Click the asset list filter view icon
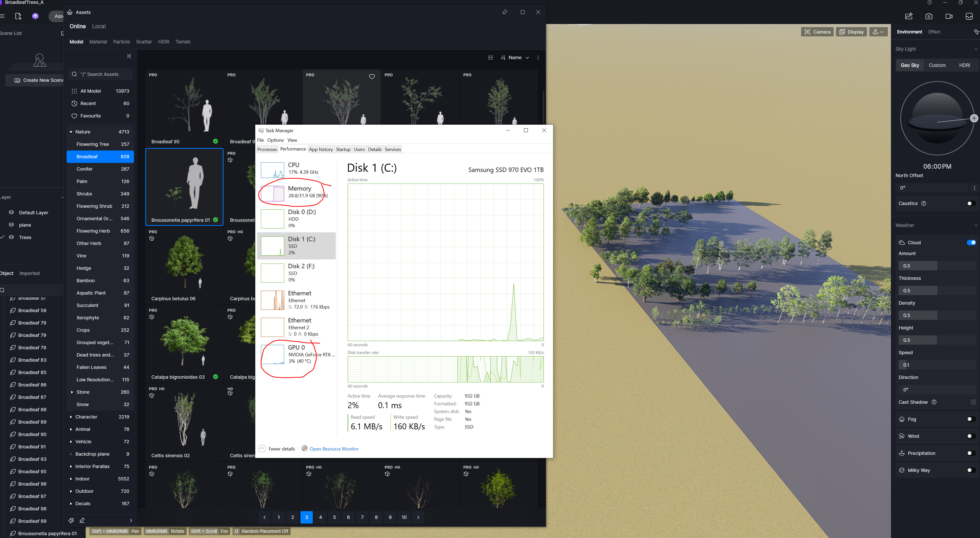Viewport: 980px width, 538px height. coord(490,58)
